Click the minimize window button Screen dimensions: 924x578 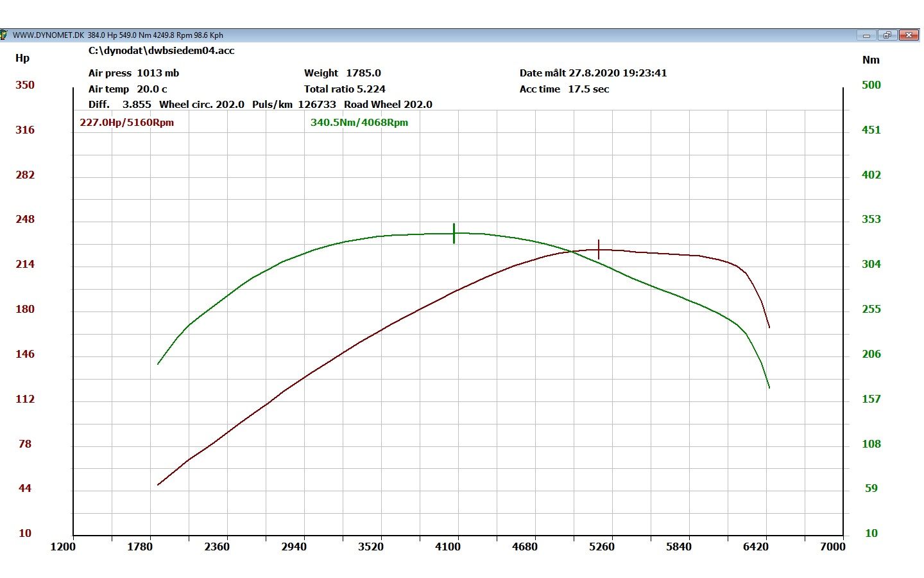(x=866, y=35)
